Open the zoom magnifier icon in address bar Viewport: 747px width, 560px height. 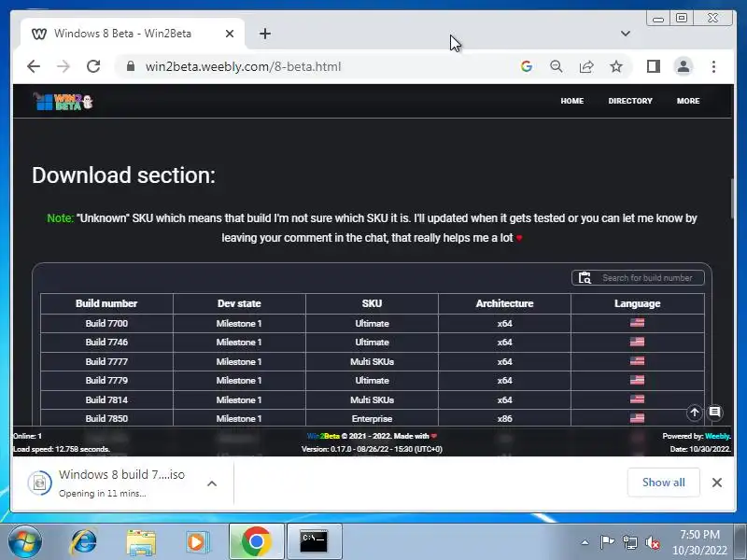[556, 66]
